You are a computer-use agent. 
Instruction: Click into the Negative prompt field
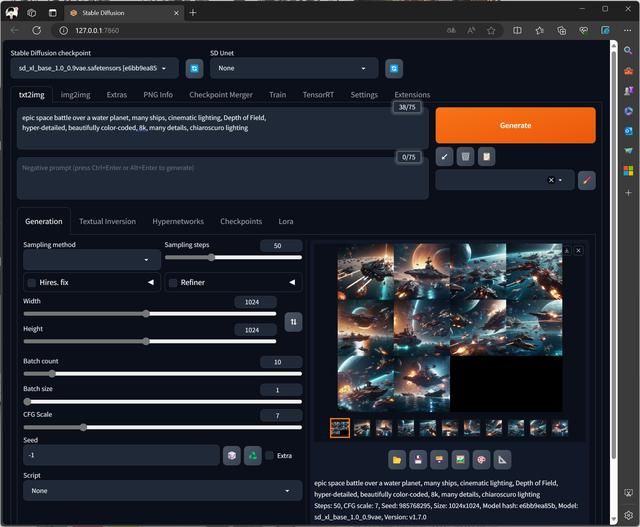200,178
